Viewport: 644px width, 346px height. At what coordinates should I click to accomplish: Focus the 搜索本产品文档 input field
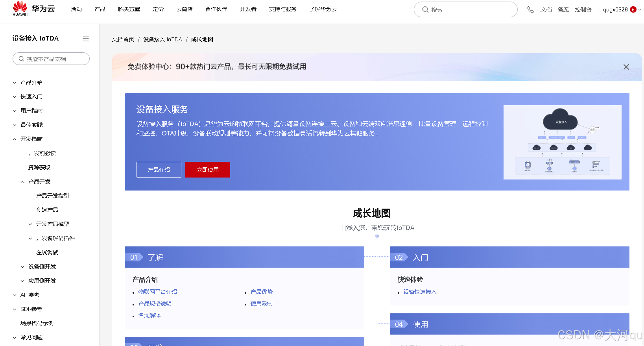[51, 59]
